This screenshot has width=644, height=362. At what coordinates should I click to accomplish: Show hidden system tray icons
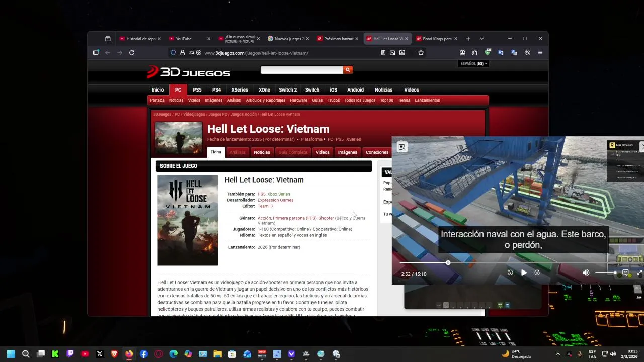557,354
